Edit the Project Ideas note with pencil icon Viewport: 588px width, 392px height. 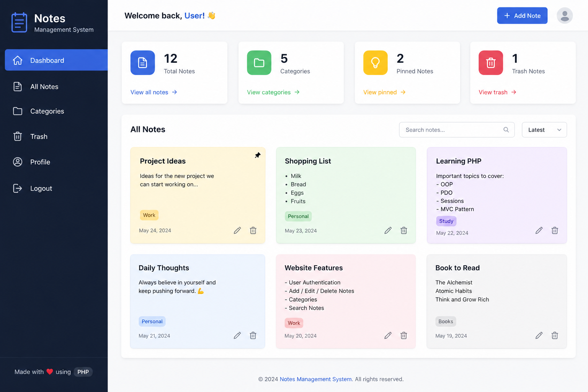click(x=237, y=230)
